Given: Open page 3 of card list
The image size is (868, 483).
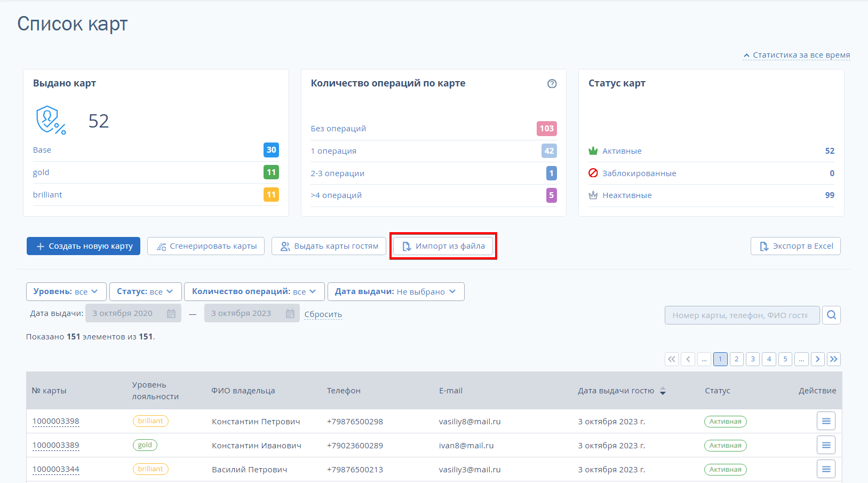Looking at the screenshot, I should point(753,359).
